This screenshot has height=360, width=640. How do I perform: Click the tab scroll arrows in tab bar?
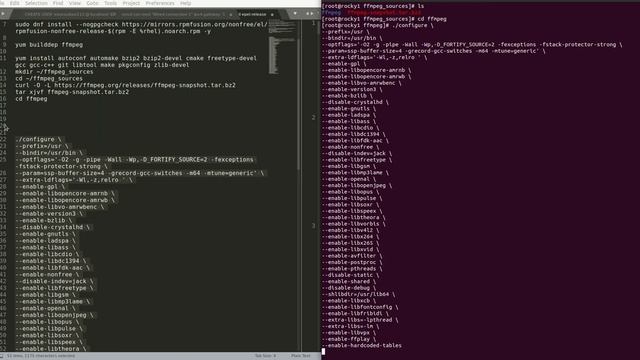click(310, 14)
